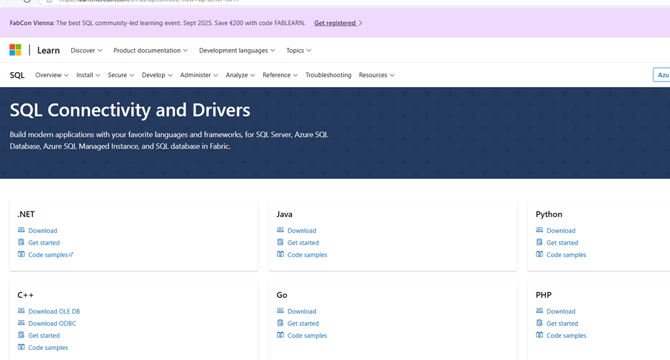Open the Analyze dropdown menu

tap(240, 75)
